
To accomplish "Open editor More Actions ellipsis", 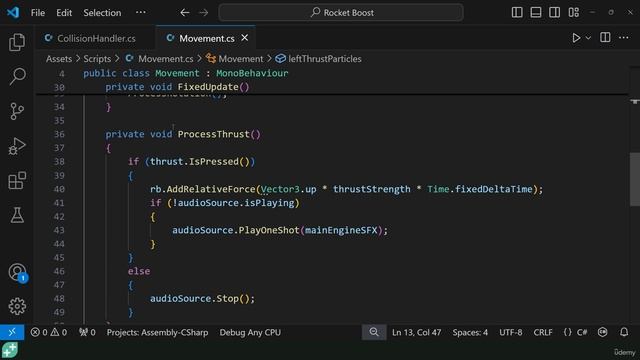I will tap(624, 38).
